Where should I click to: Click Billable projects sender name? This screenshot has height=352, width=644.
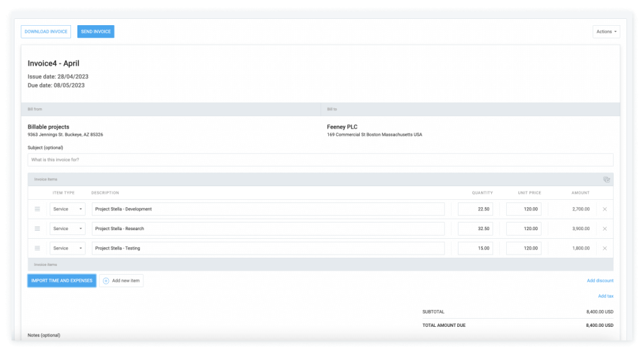pos(48,127)
